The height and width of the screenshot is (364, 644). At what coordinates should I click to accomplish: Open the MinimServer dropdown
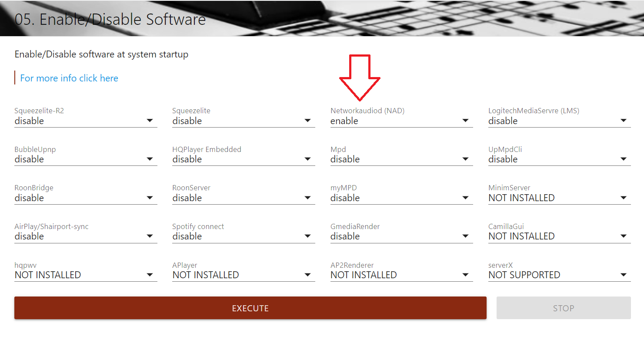(x=559, y=198)
